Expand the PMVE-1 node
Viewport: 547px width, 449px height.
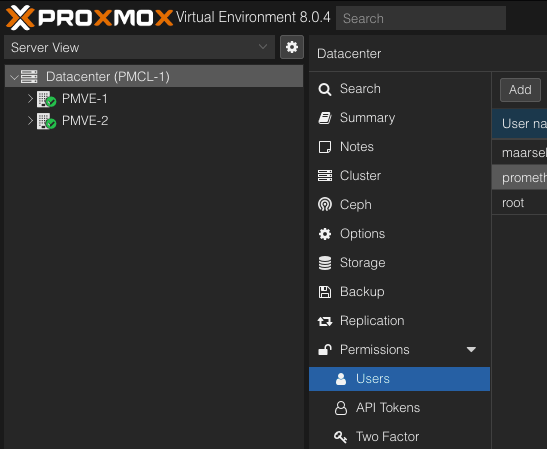(30, 99)
